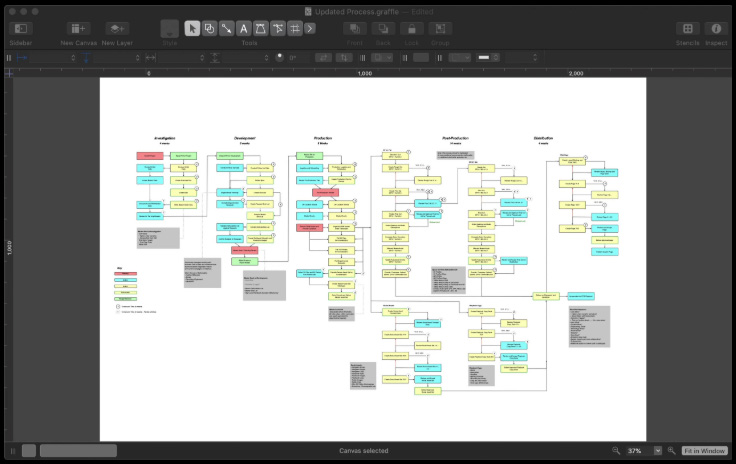
Task: Add a New Canvas
Action: click(x=78, y=29)
